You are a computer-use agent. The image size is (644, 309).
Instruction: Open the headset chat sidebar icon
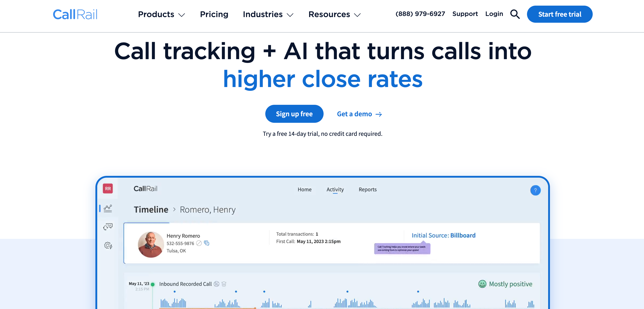pos(108,227)
